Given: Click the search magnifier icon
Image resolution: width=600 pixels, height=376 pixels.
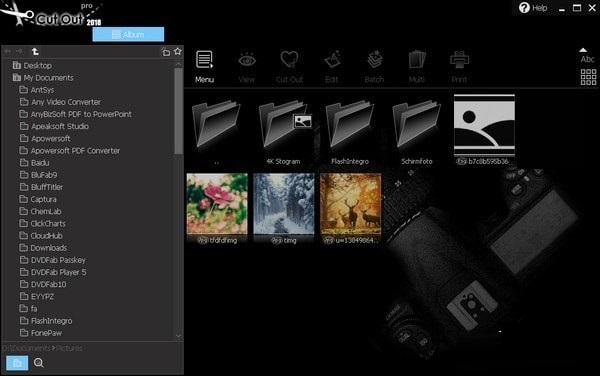Looking at the screenshot, I should point(39,363).
